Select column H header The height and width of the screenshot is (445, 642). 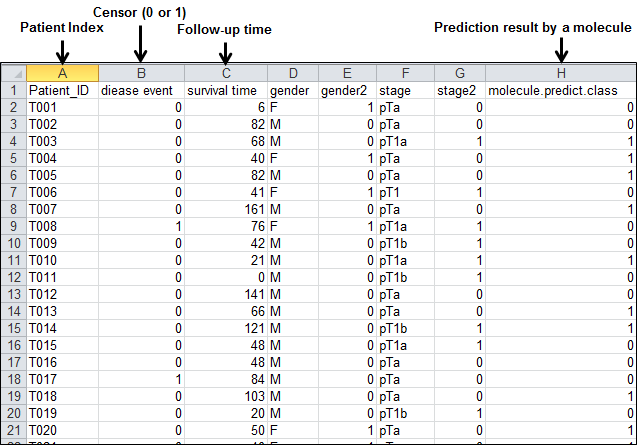(561, 73)
